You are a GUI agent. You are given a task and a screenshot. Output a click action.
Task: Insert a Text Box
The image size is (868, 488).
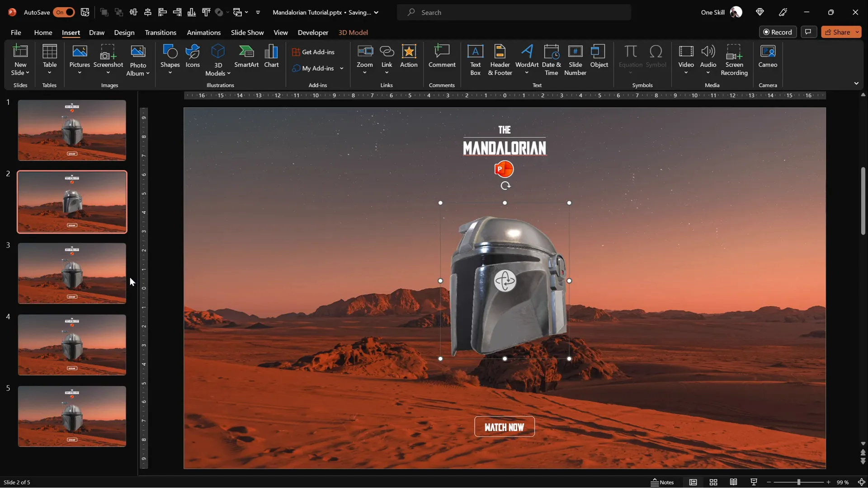(475, 60)
